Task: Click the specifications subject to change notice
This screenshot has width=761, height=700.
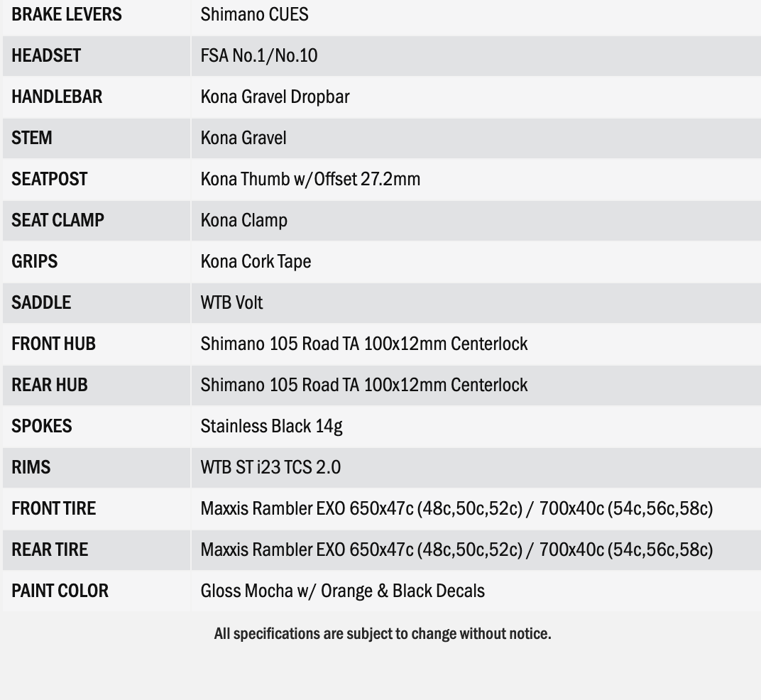Action: (x=382, y=634)
